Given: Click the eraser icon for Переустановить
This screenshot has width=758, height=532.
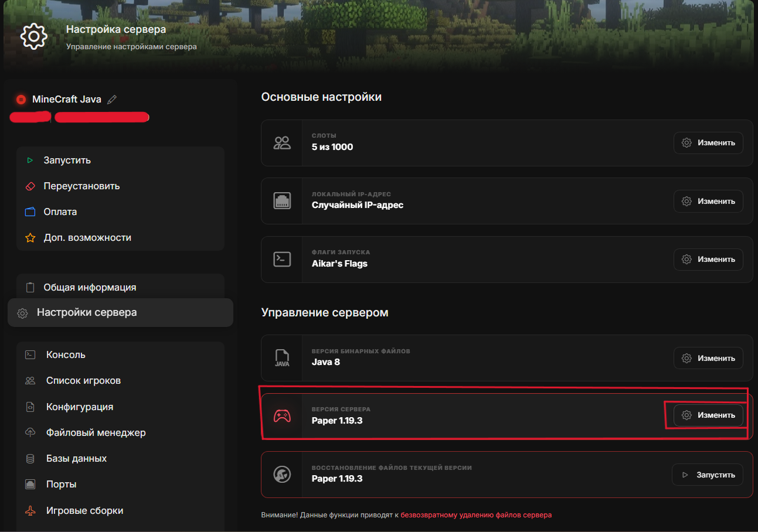Looking at the screenshot, I should pyautogui.click(x=30, y=186).
